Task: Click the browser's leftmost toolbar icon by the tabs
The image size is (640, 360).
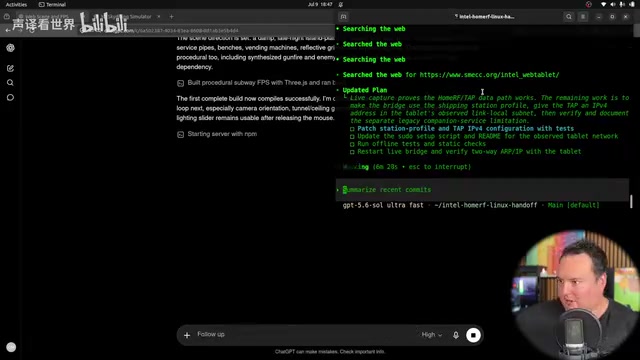Action: tap(7, 17)
